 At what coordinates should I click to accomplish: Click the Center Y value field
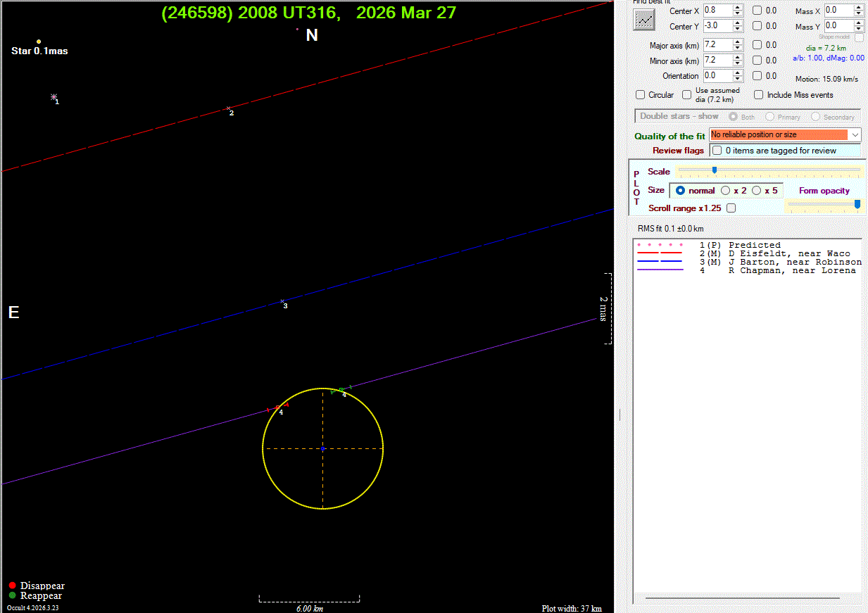point(717,26)
